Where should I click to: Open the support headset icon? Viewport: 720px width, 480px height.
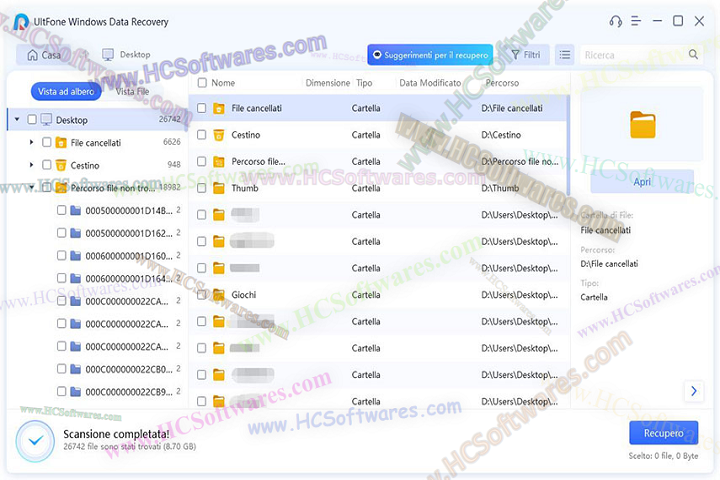coord(616,21)
